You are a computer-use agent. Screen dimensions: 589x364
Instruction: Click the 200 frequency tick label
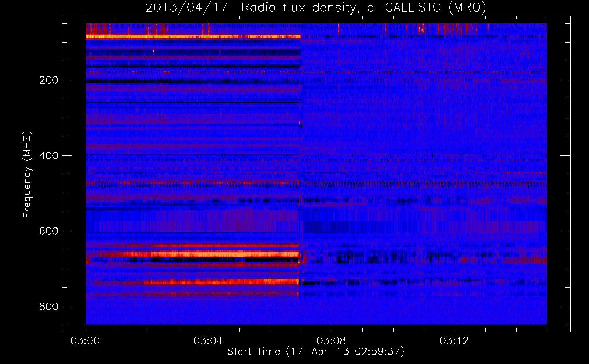point(49,80)
